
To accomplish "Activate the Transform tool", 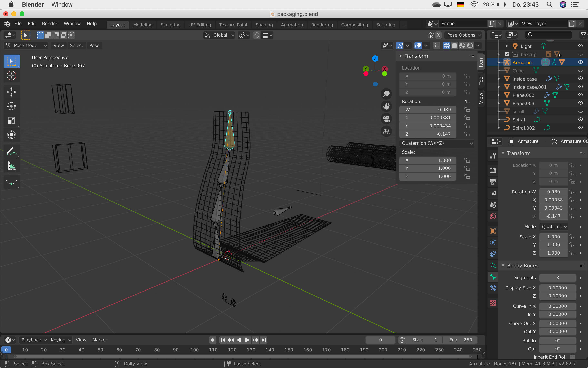I will click(11, 135).
